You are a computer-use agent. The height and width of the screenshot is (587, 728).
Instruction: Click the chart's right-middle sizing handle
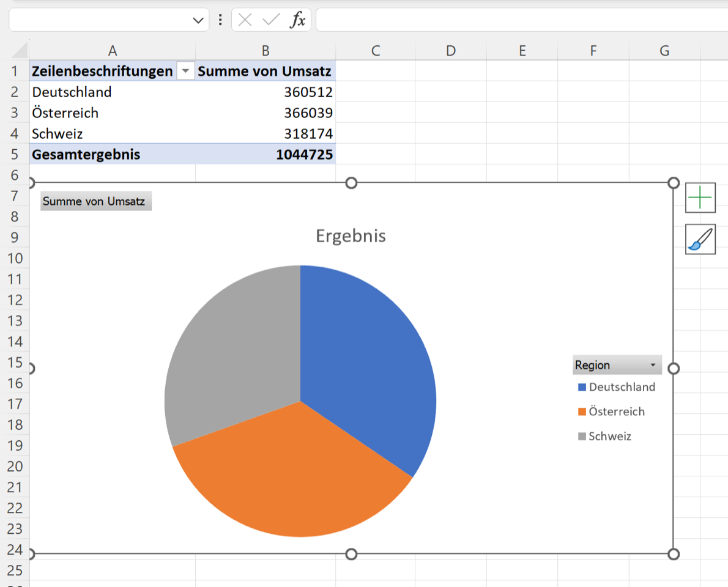[674, 369]
